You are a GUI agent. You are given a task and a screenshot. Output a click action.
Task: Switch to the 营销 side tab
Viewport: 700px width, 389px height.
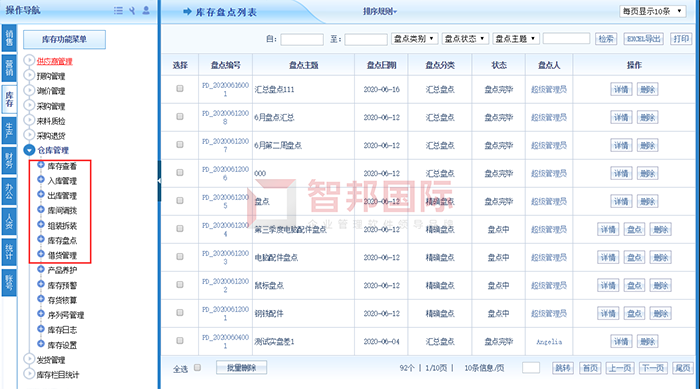(9, 68)
